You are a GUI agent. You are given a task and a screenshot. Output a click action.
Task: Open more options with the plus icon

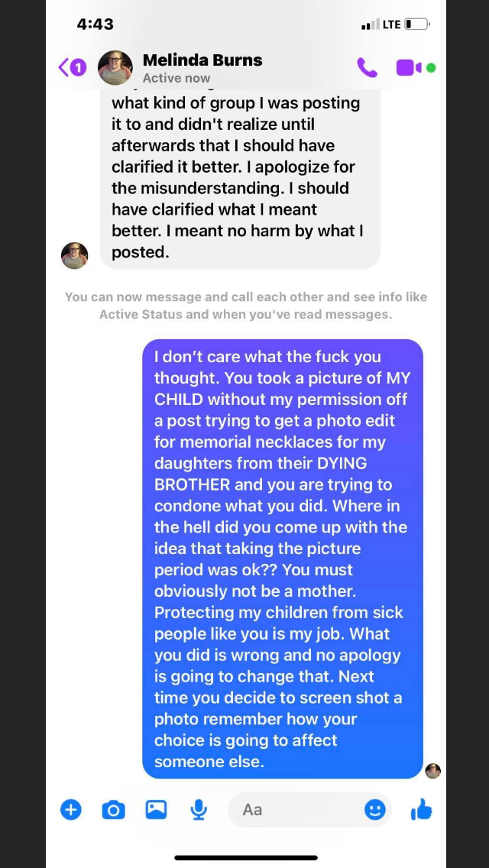click(x=70, y=810)
